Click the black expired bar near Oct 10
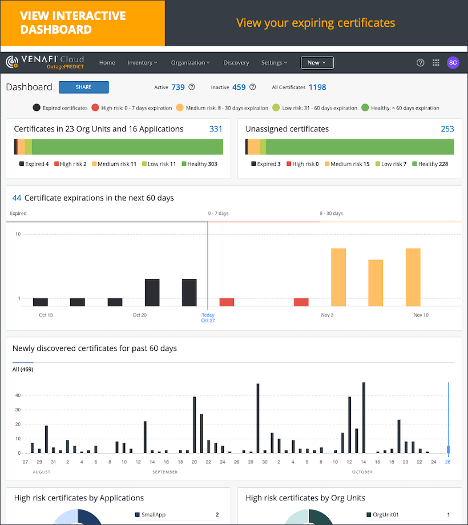 (40, 302)
